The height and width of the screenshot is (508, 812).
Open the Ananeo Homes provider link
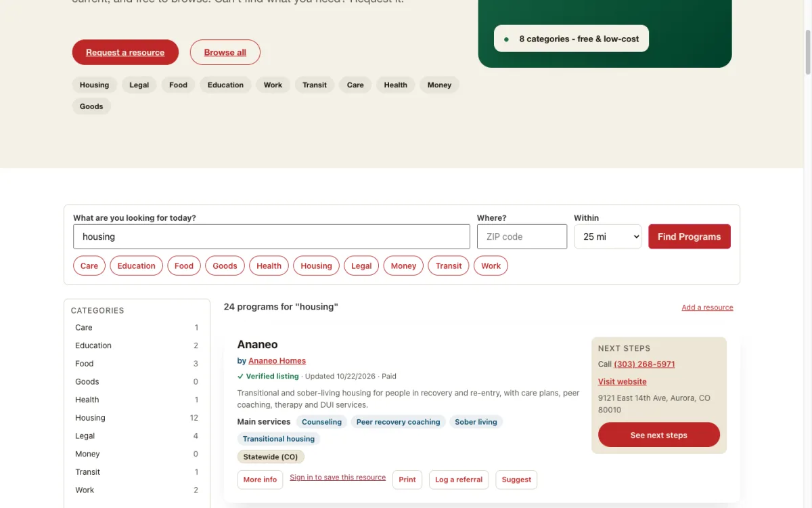277,361
